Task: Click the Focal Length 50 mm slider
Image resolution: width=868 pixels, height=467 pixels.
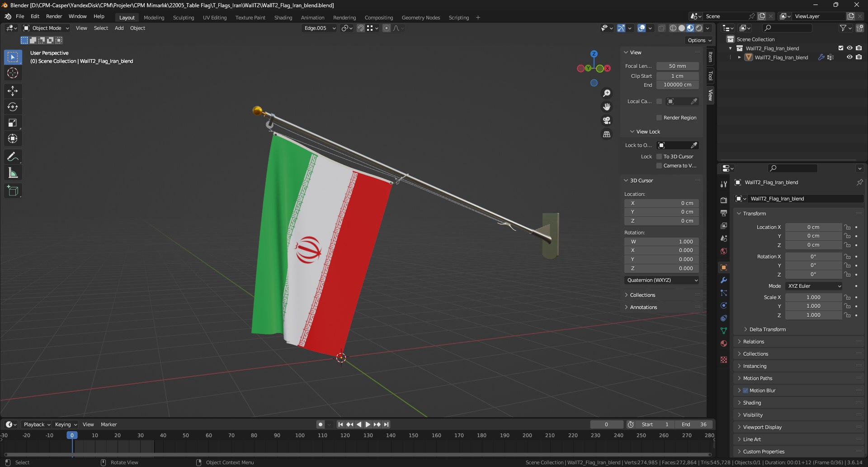Action: pos(677,66)
